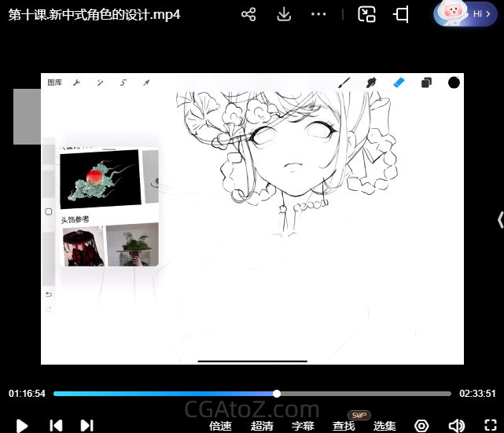Open the 超清 quality selector
Screen dimensions: 504x433
(x=262, y=426)
